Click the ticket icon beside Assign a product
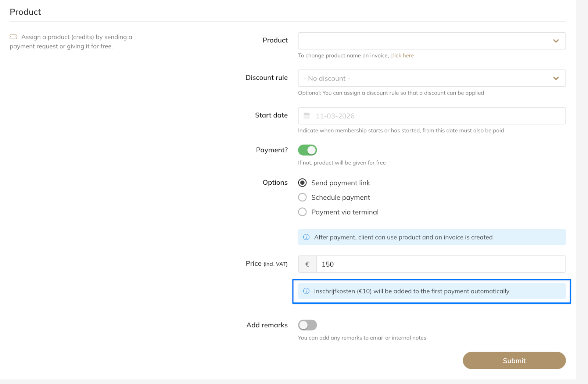Screen dimensions: 588x384 point(13,37)
